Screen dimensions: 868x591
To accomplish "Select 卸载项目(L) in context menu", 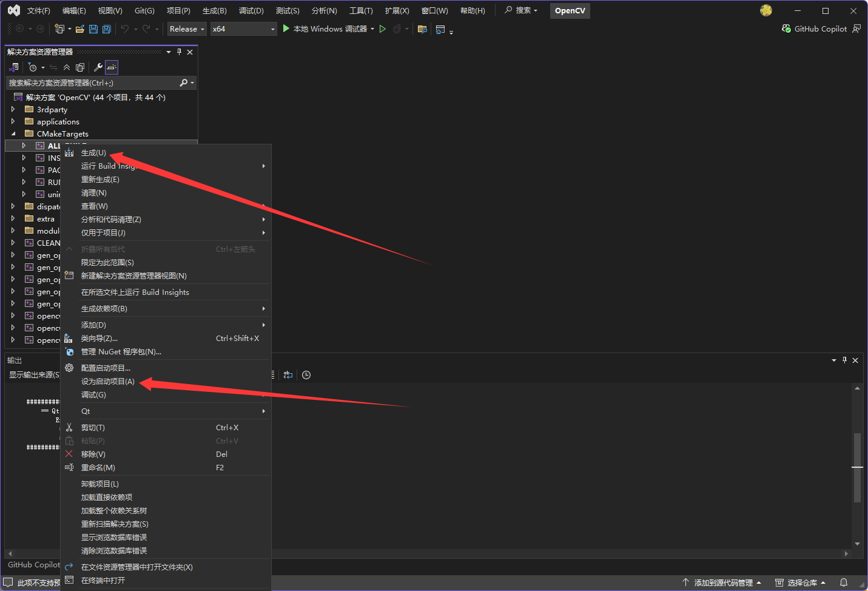I will pyautogui.click(x=166, y=484).
